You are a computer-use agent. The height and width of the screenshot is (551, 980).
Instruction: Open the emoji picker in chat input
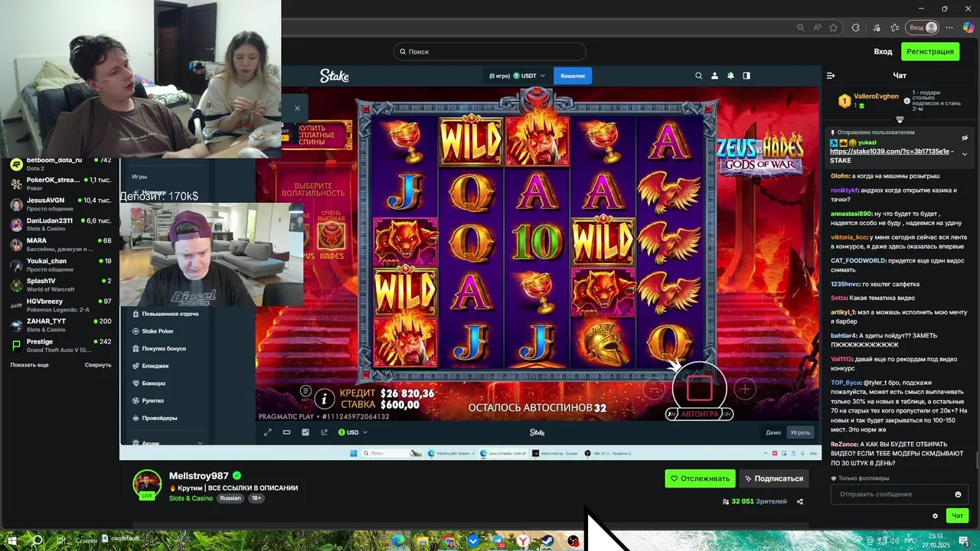click(958, 494)
